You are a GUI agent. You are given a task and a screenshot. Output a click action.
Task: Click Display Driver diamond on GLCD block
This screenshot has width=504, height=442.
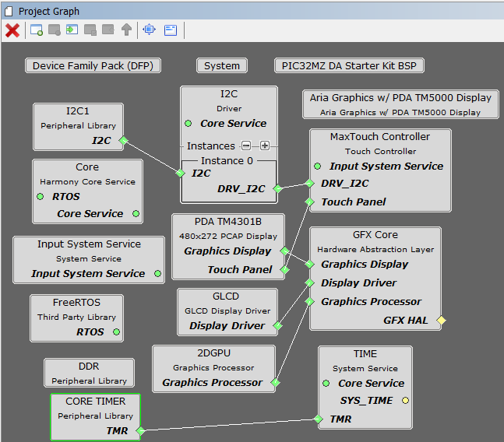click(x=278, y=326)
